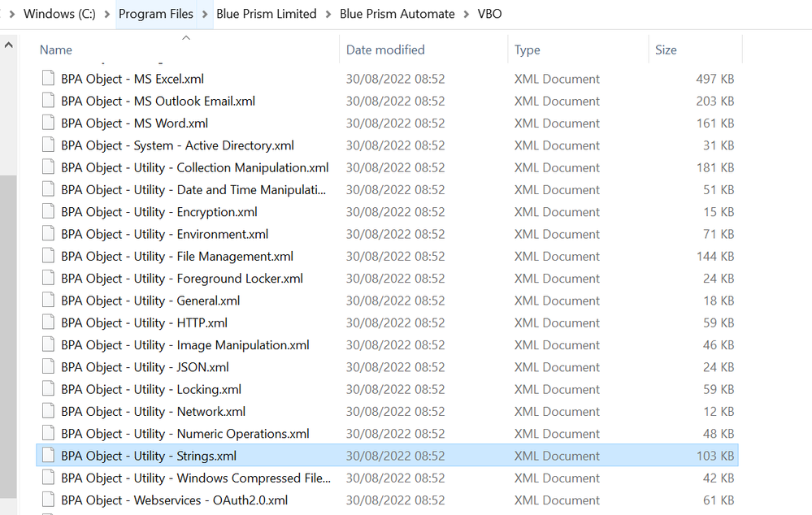
Task: Click file icon for Utility - HTTP.xml
Action: point(48,322)
